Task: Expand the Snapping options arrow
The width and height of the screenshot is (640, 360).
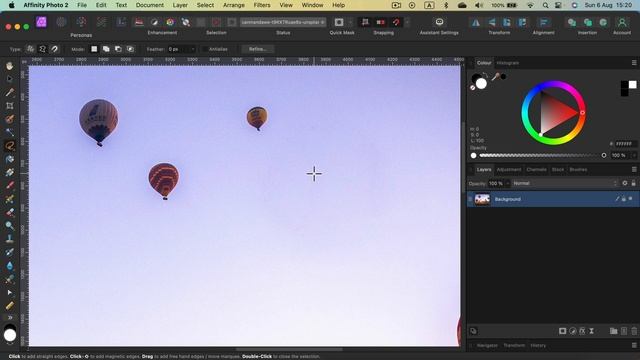Action: click(x=407, y=22)
